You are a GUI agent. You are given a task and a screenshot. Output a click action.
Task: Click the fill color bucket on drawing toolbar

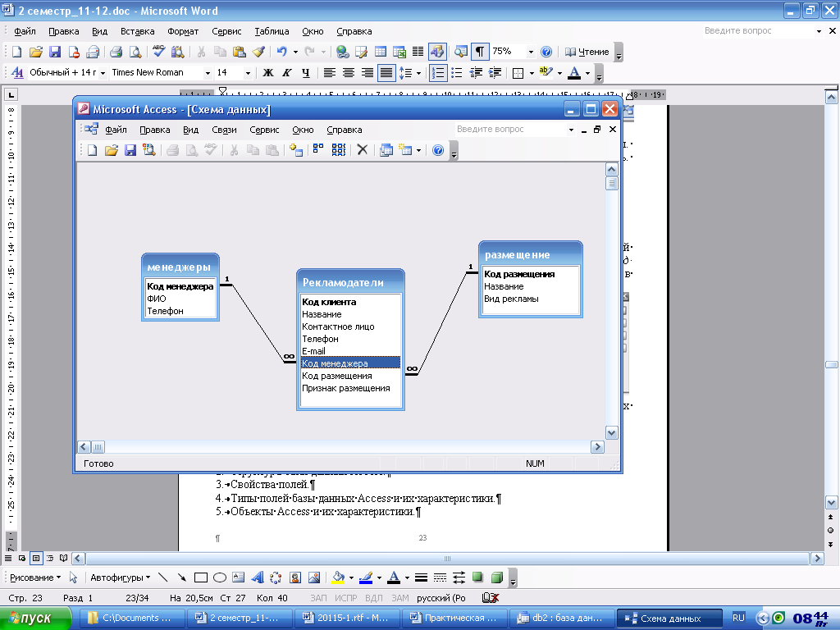point(337,577)
